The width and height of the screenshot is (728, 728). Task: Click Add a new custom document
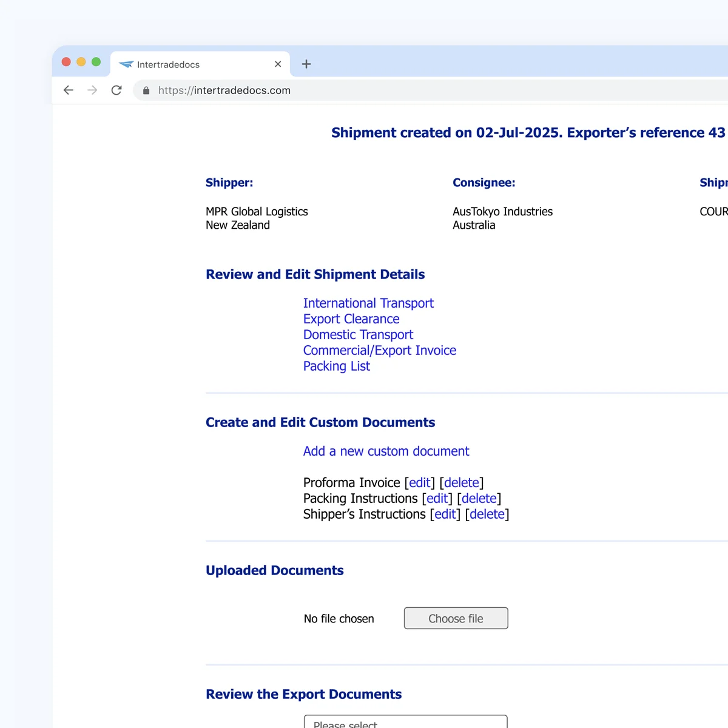(386, 451)
